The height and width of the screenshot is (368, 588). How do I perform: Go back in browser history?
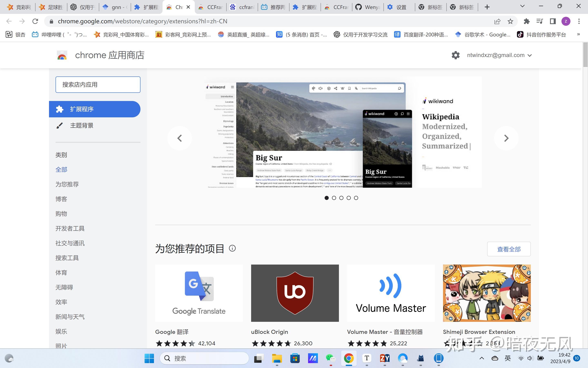click(x=9, y=21)
